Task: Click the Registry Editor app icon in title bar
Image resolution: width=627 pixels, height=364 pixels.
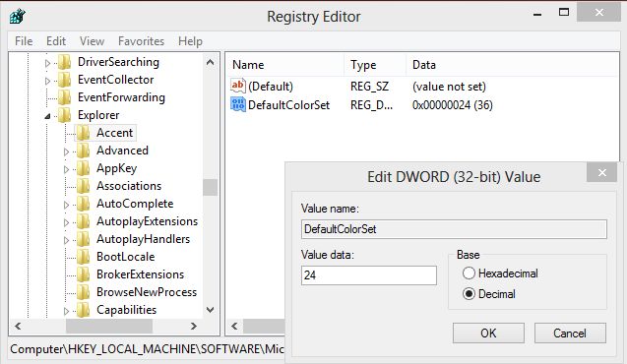Action: point(17,16)
